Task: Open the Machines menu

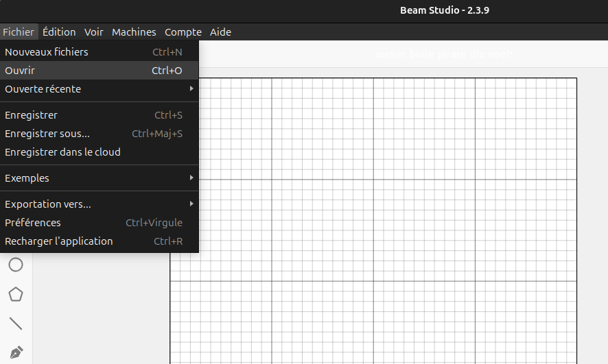Action: [134, 32]
